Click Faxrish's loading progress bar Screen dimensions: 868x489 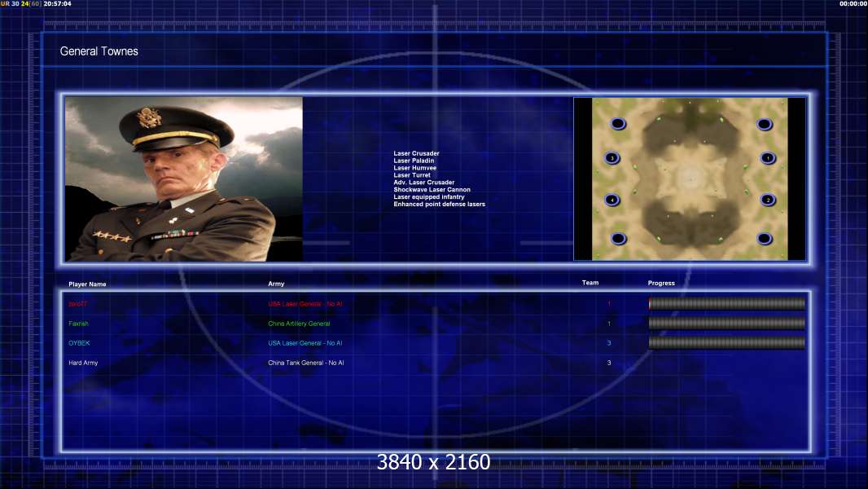[727, 324]
